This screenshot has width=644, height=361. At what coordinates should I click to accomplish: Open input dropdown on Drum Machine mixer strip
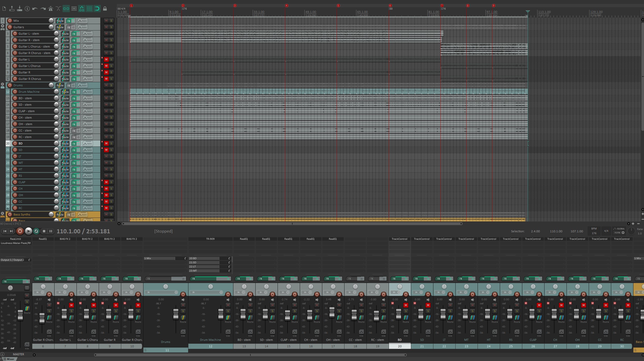[x=206, y=292]
